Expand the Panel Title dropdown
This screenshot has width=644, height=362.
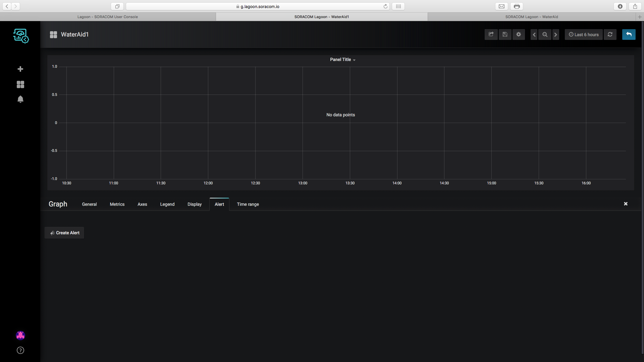342,60
